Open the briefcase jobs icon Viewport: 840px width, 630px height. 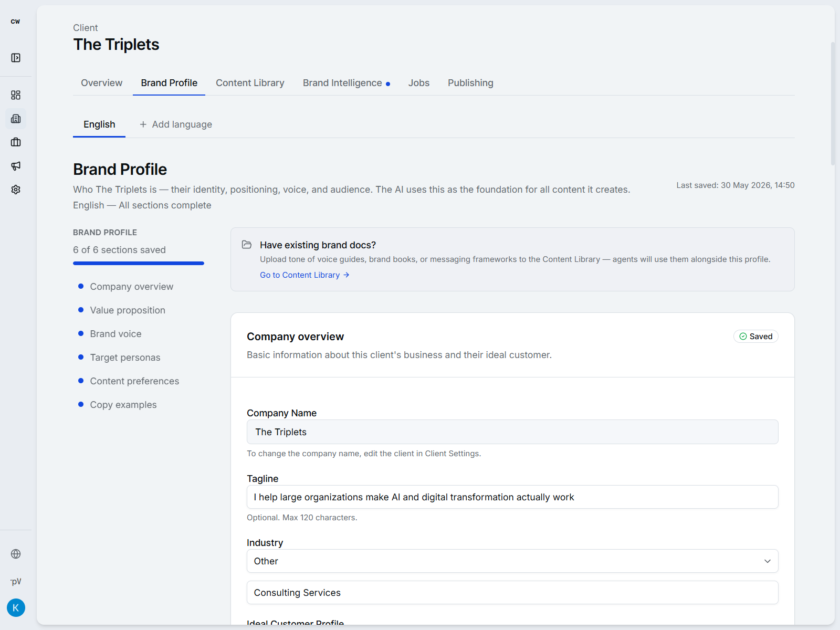click(x=16, y=142)
